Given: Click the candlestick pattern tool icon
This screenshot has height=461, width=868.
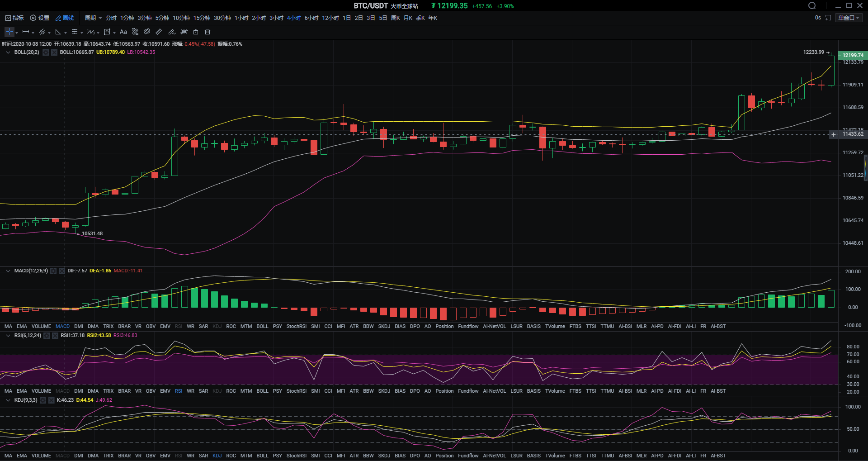Looking at the screenshot, I should pos(184,32).
